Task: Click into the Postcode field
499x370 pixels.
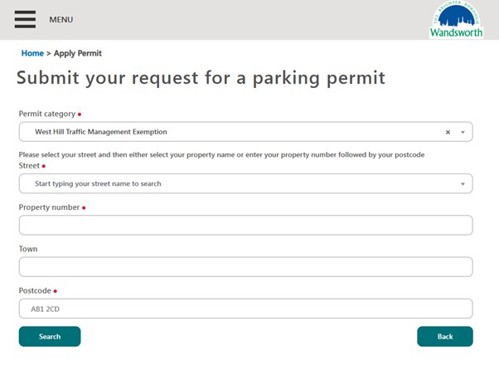Action: 246,308
